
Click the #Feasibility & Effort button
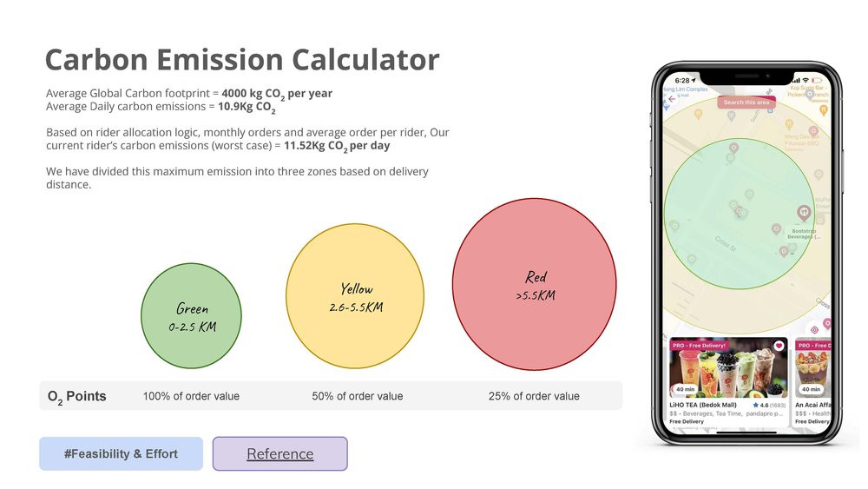(121, 453)
